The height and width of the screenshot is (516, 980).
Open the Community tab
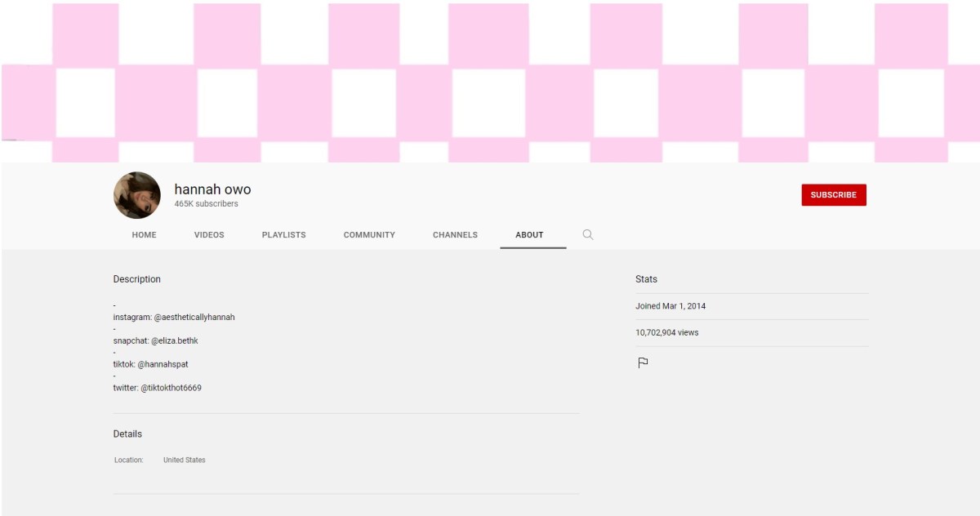click(369, 235)
